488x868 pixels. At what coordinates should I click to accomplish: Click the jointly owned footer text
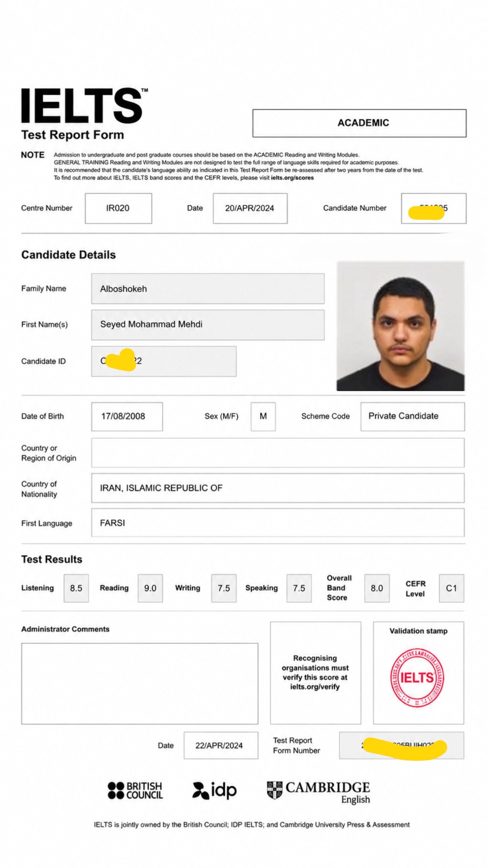pyautogui.click(x=252, y=825)
